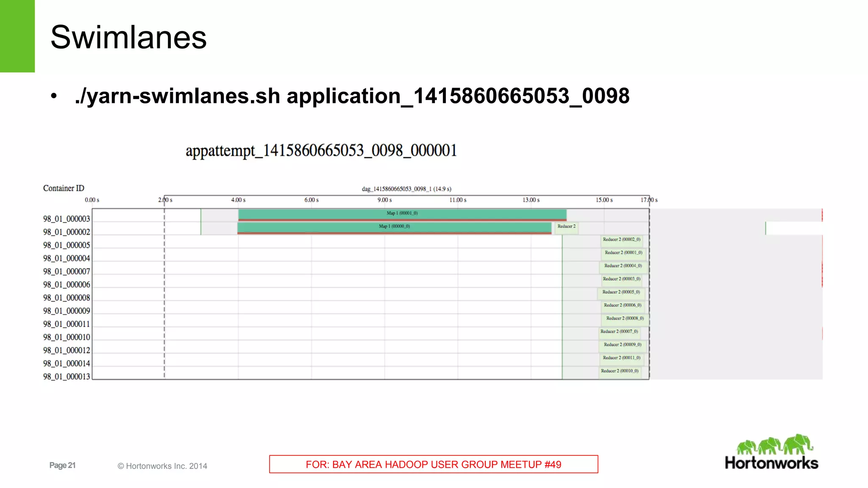This screenshot has width=868, height=488.
Task: Click the Reducer 2 (00004_0) block
Action: coord(623,267)
